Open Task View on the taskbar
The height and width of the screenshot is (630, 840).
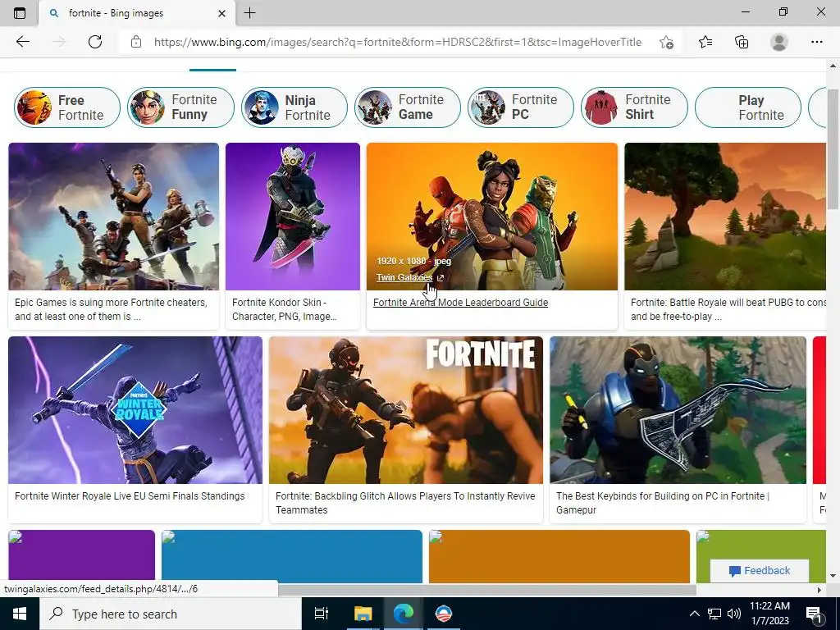coord(322,614)
